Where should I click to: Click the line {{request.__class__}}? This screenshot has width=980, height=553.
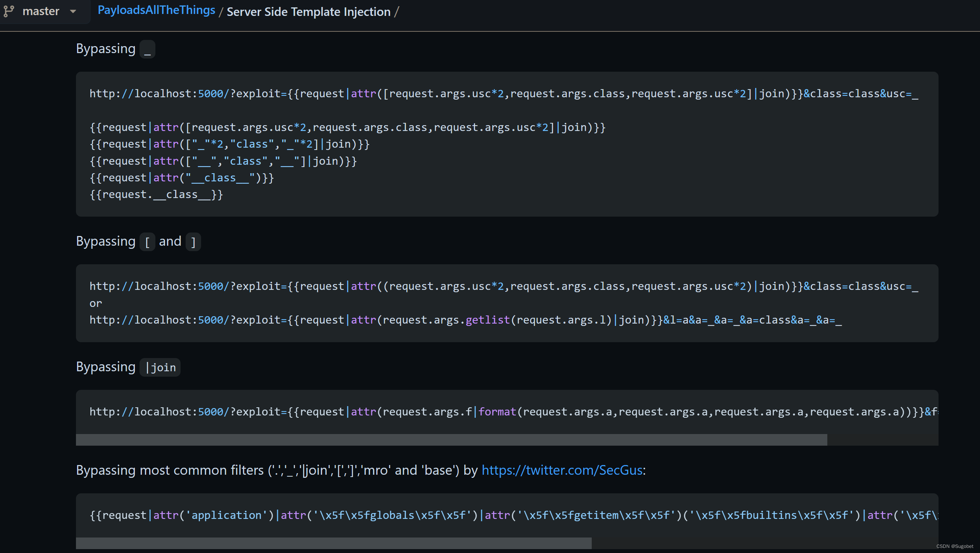(x=156, y=195)
